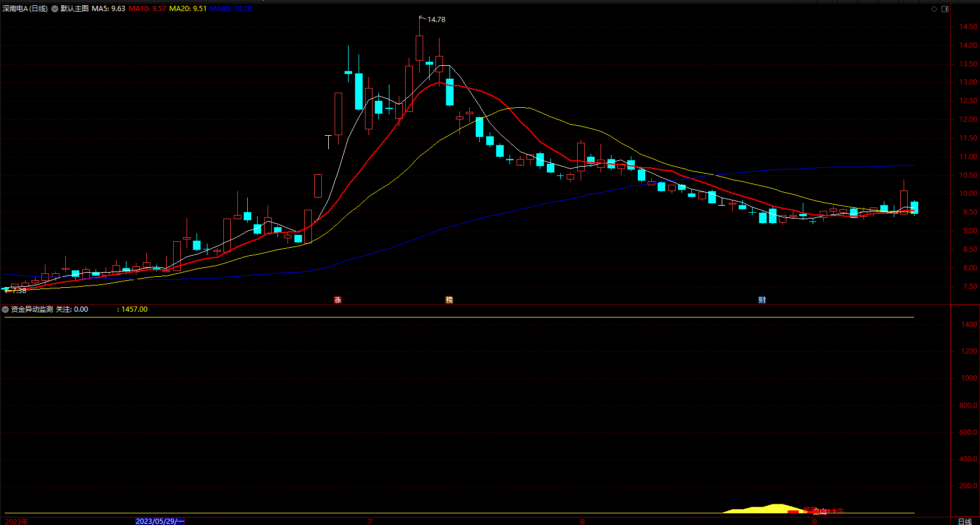The height and width of the screenshot is (525, 980).
Task: Click the 财 event marker icon
Action: pos(762,300)
